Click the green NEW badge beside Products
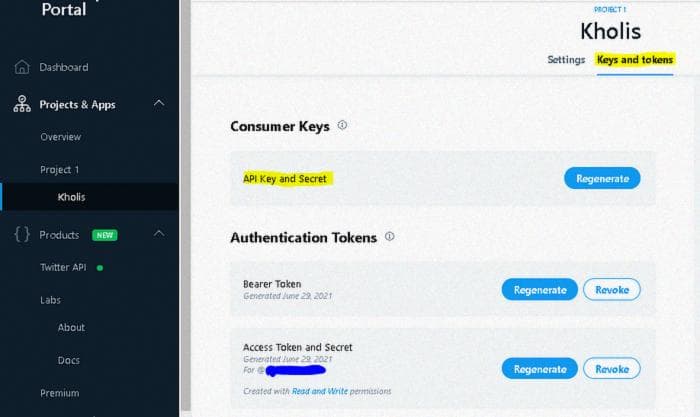Screen dimensions: 700x417 pyautogui.click(x=104, y=235)
